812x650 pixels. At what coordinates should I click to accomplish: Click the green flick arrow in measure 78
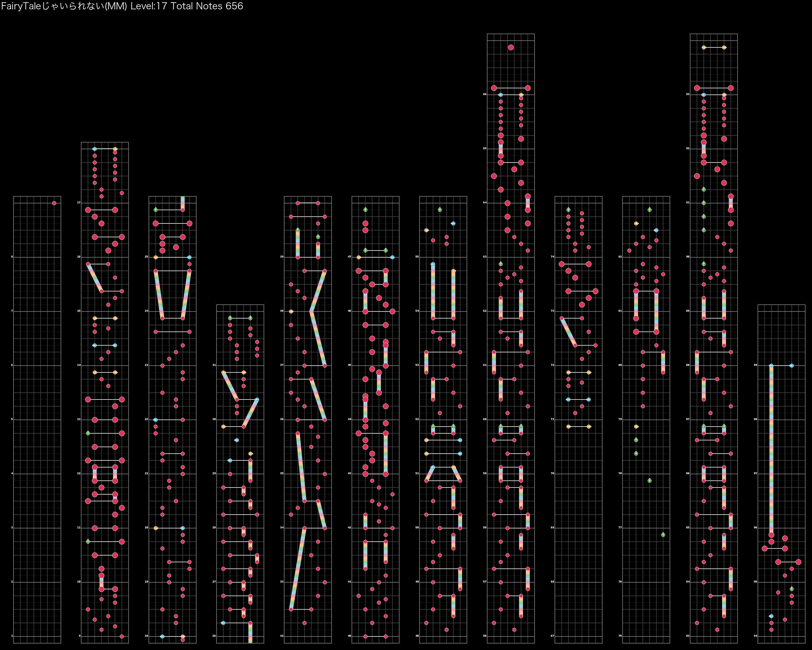click(649, 480)
